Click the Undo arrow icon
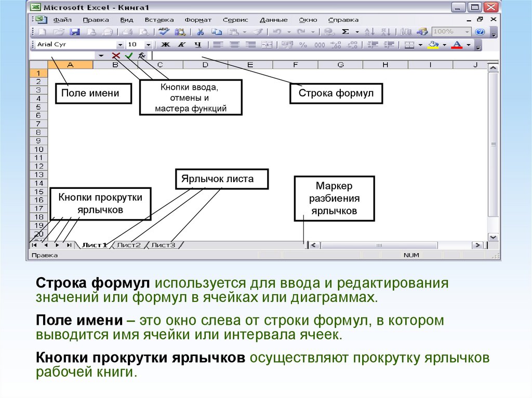The image size is (532, 398). click(x=277, y=32)
